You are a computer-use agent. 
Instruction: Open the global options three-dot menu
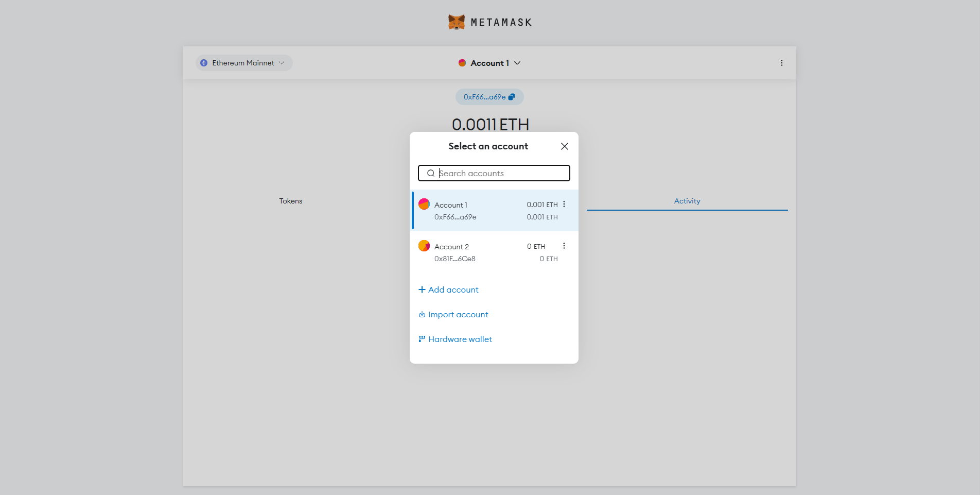(x=781, y=63)
